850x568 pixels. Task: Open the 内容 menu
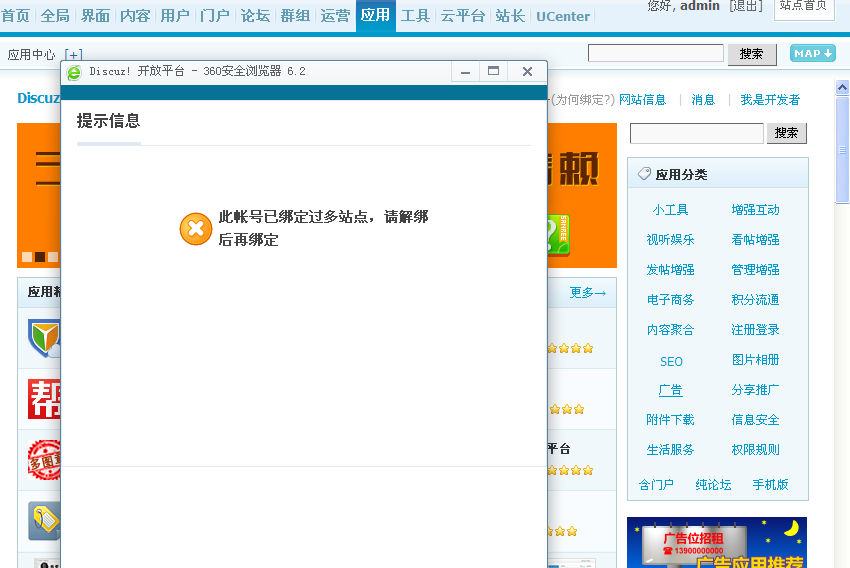click(x=136, y=16)
